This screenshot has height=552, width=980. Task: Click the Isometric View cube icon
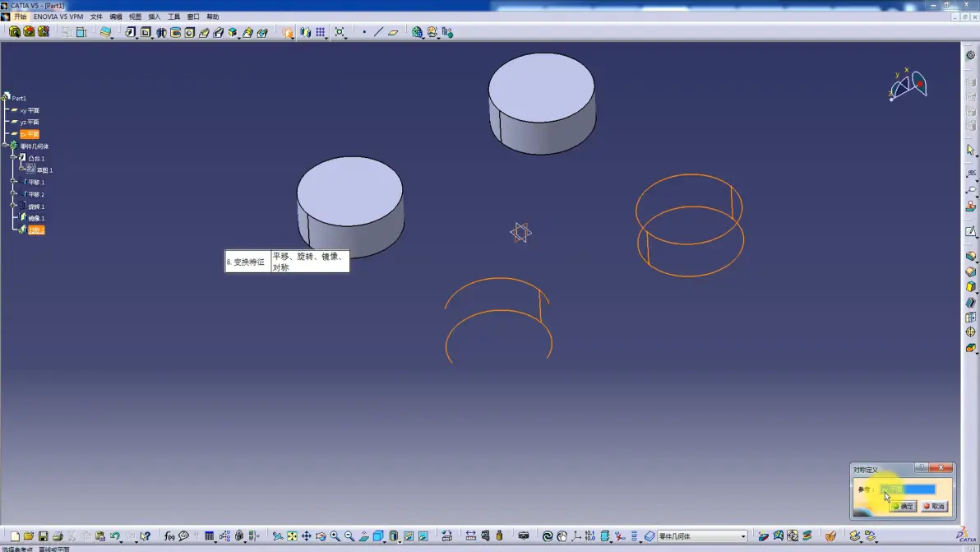(378, 536)
